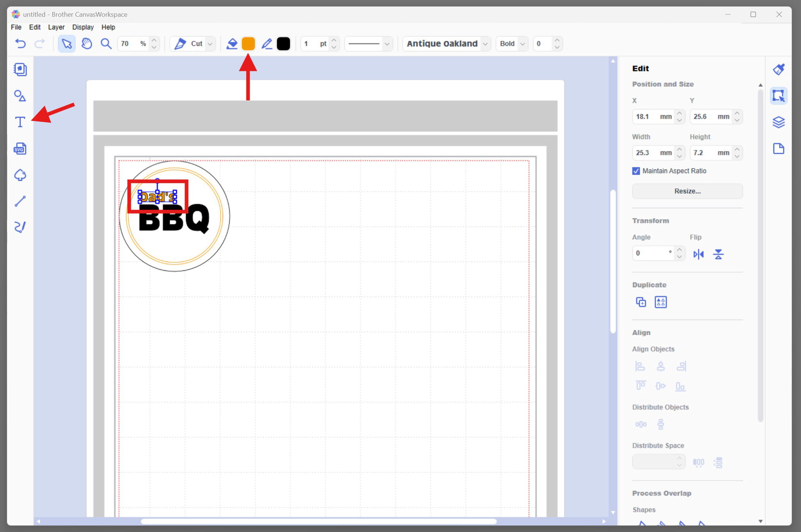Click the Duplicate object icon
The image size is (801, 532).
641,302
